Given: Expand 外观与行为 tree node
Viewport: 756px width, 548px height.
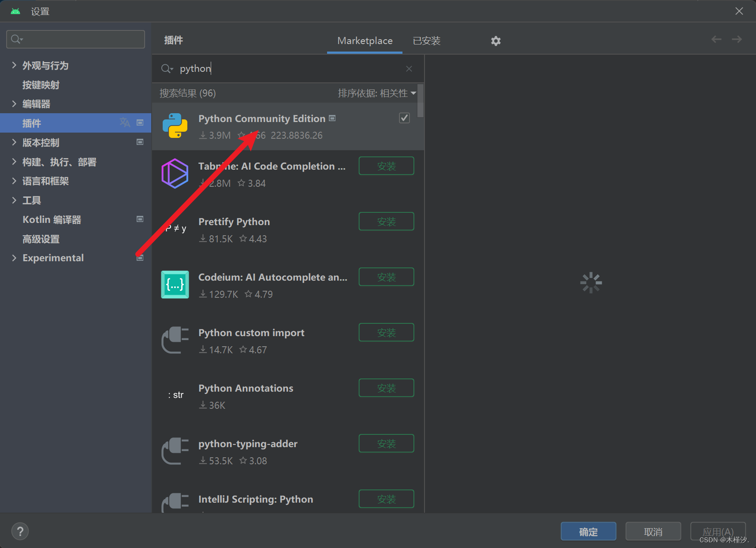Looking at the screenshot, I should [x=14, y=65].
